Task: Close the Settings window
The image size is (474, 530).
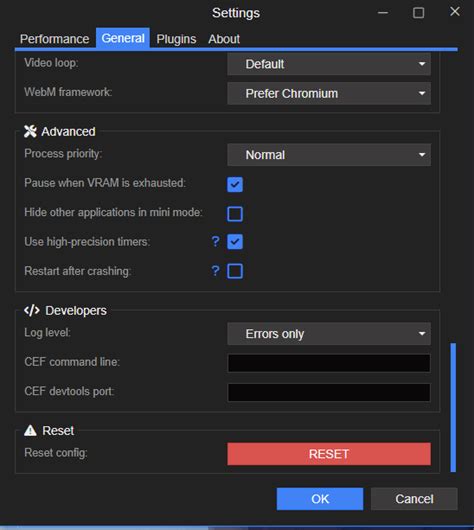Action: (455, 11)
